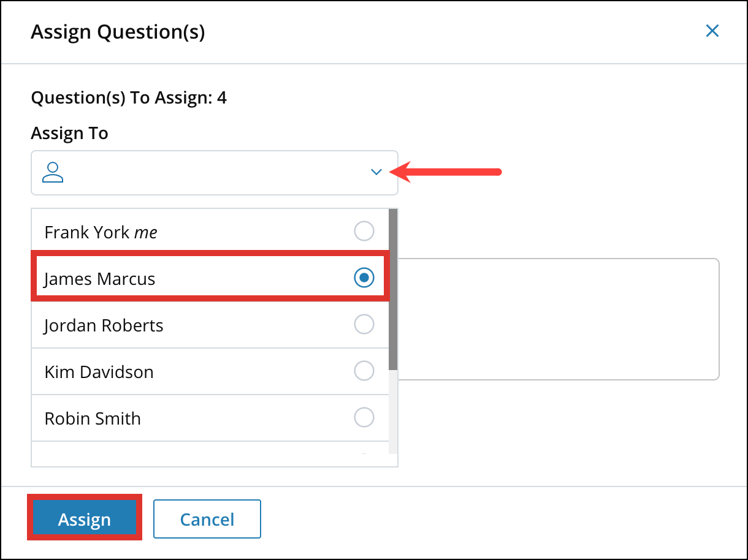Select the Frank York me radio button

point(364,231)
